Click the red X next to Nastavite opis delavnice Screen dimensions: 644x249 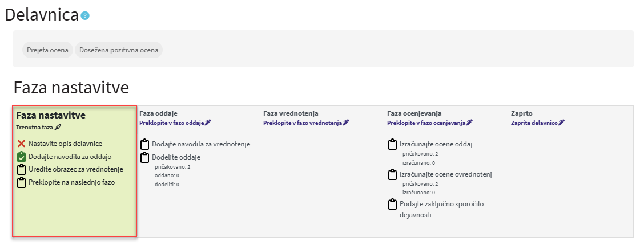(x=22, y=144)
